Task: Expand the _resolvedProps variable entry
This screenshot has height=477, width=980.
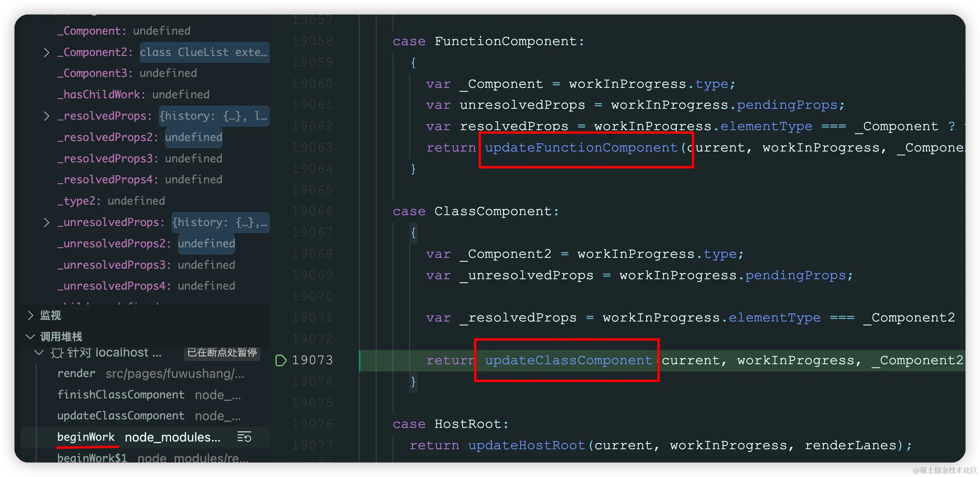Action: pyautogui.click(x=46, y=116)
